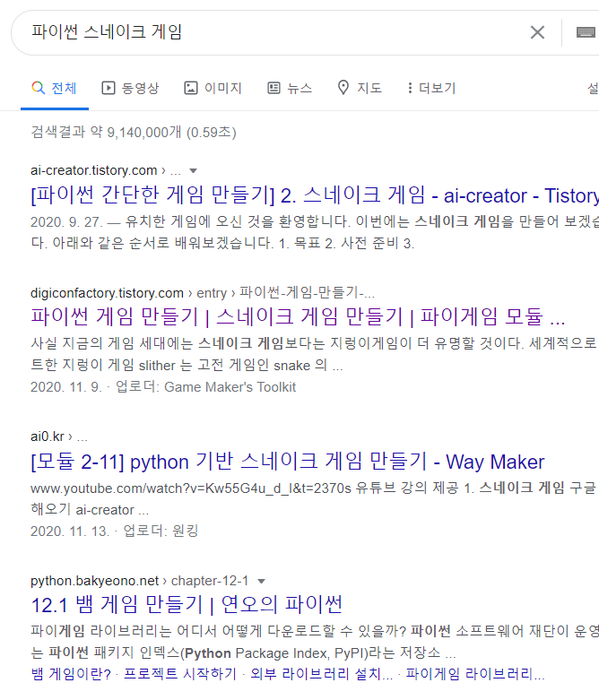Image resolution: width=599 pixels, height=700 pixels.
Task: Open the result 파이썬 게임 만들기 | 스네이크 게임 만들기
Action: click(298, 316)
